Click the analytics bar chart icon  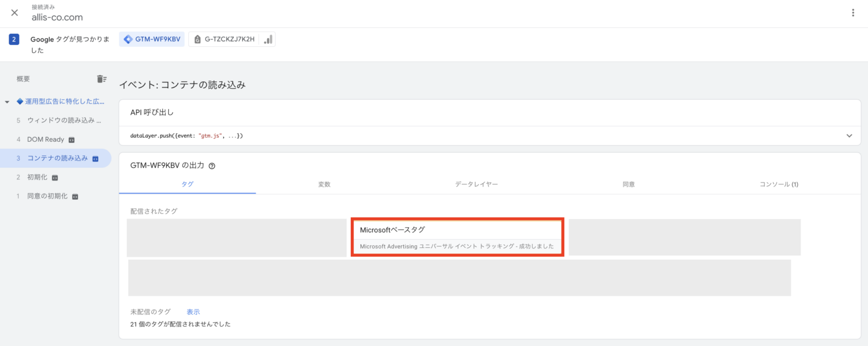click(x=268, y=39)
